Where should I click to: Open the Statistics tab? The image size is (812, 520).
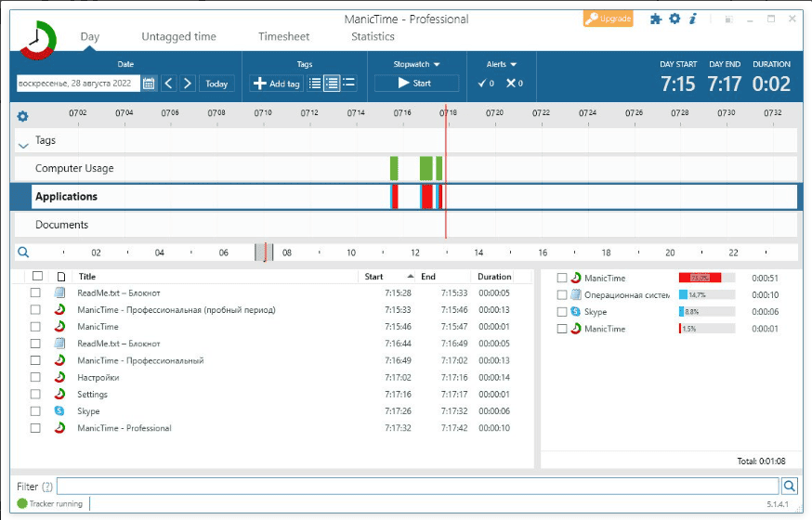(x=373, y=37)
